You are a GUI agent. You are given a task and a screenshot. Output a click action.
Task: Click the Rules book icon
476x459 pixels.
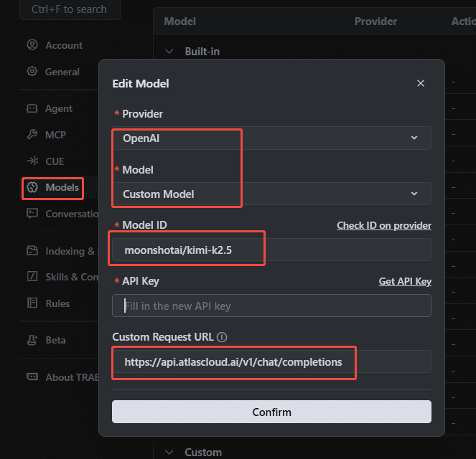pos(32,303)
